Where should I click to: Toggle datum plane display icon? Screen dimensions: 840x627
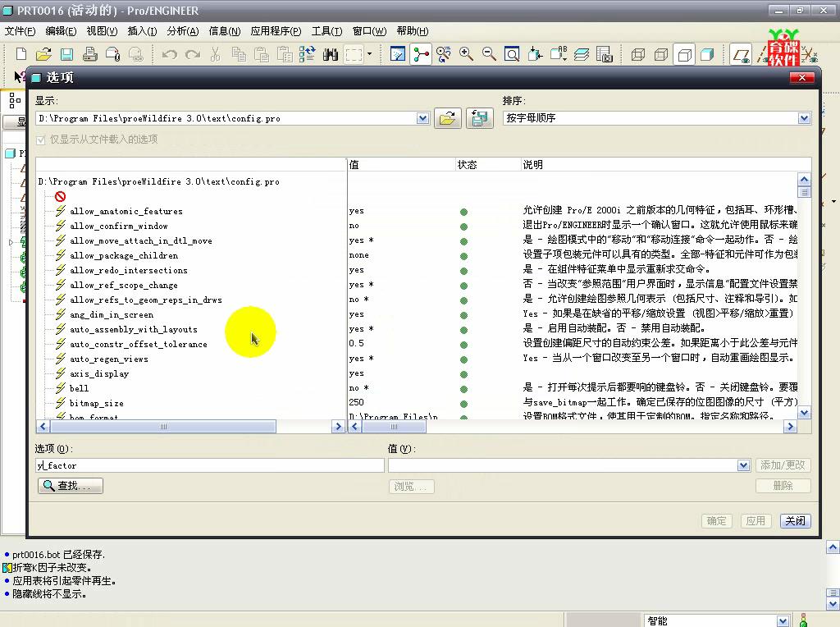[x=742, y=54]
